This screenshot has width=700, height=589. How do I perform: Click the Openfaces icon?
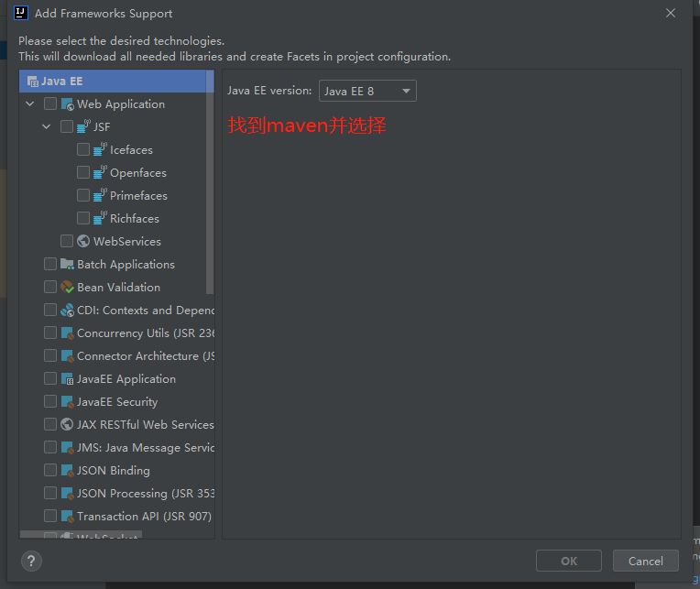coord(101,172)
